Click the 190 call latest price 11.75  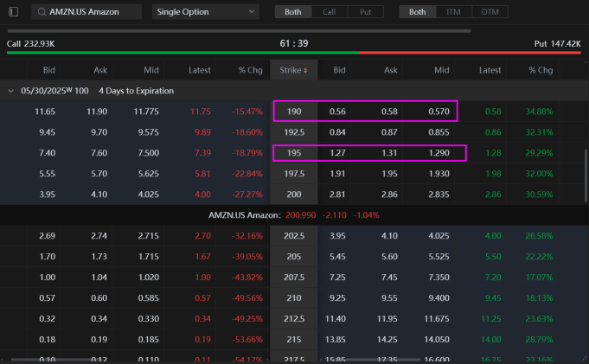coord(200,112)
